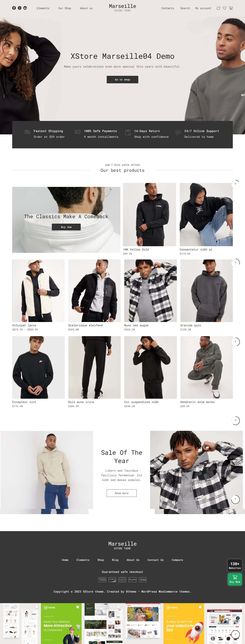Open the shopping cart icon in the header
This screenshot has width=245, height=644.
coord(231,8)
